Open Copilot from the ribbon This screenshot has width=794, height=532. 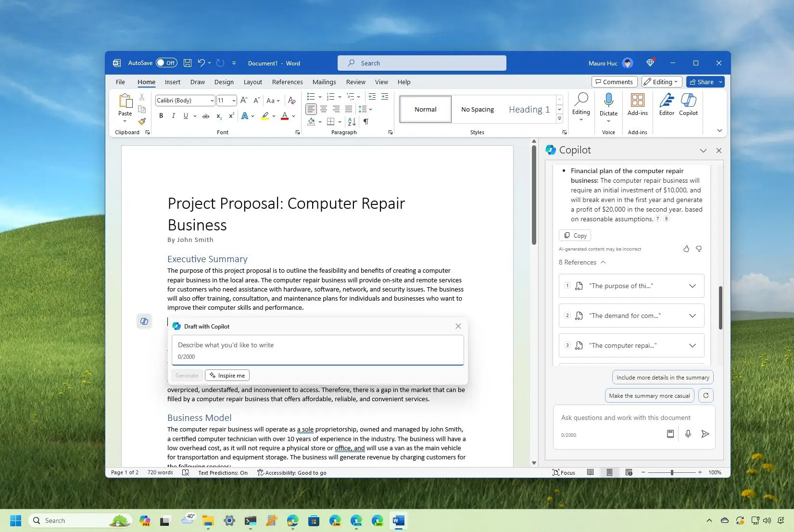click(x=688, y=104)
